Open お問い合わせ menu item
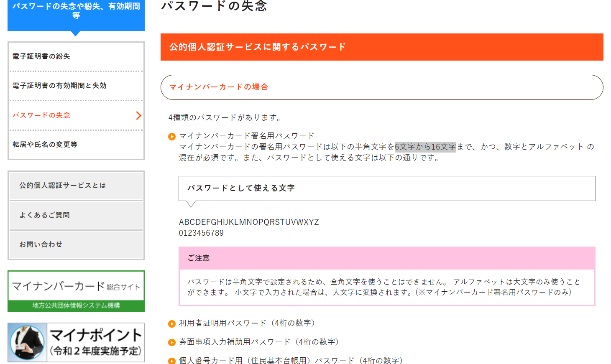611x364 pixels. [76, 244]
